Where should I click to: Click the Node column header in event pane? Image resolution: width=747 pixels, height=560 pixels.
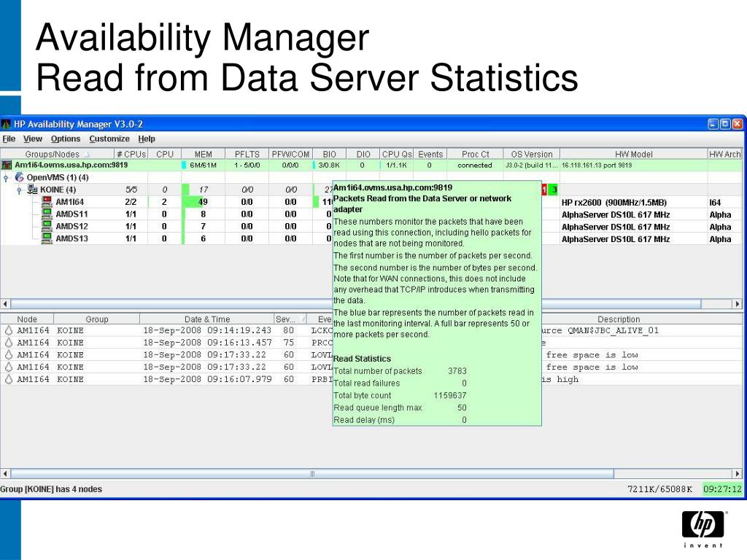[x=27, y=319]
